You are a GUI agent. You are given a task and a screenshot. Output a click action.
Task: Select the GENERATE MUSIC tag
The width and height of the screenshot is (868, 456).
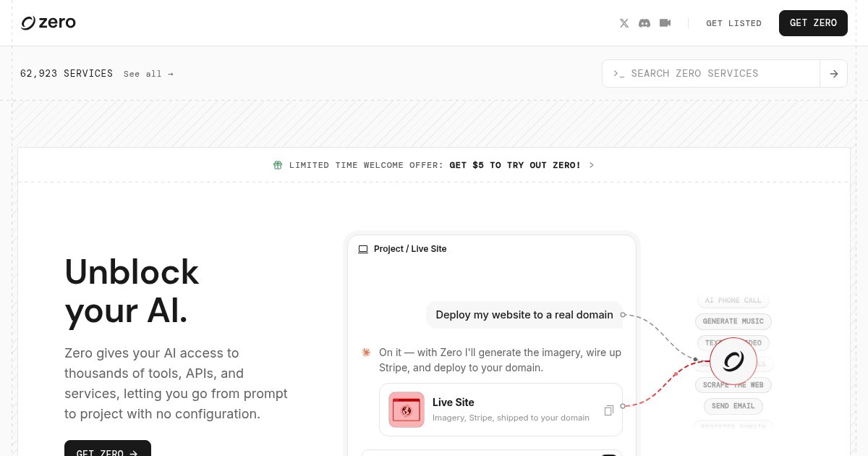733,321
